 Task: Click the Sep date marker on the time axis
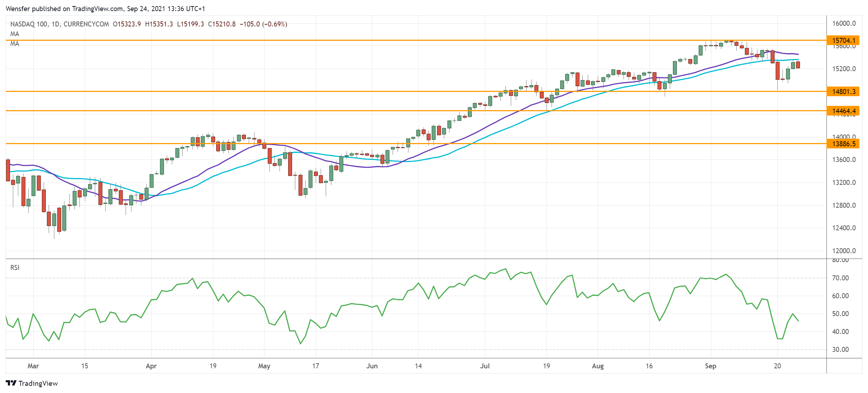coord(710,366)
